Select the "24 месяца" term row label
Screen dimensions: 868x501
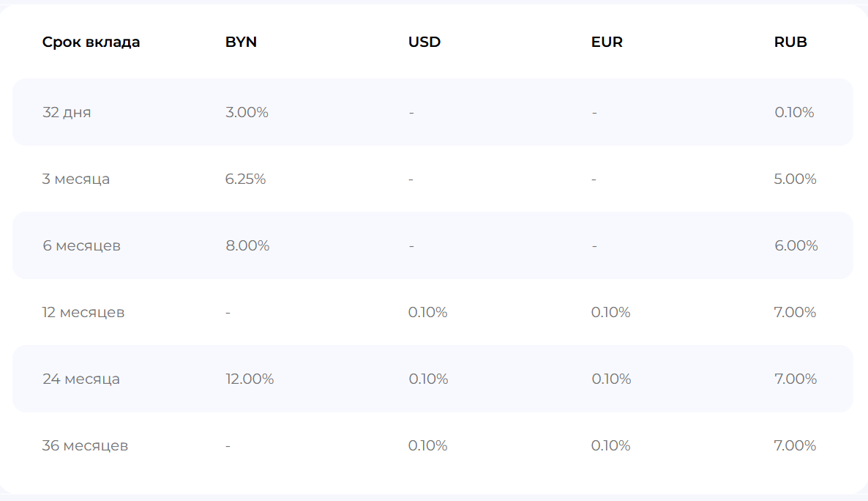coord(81,379)
